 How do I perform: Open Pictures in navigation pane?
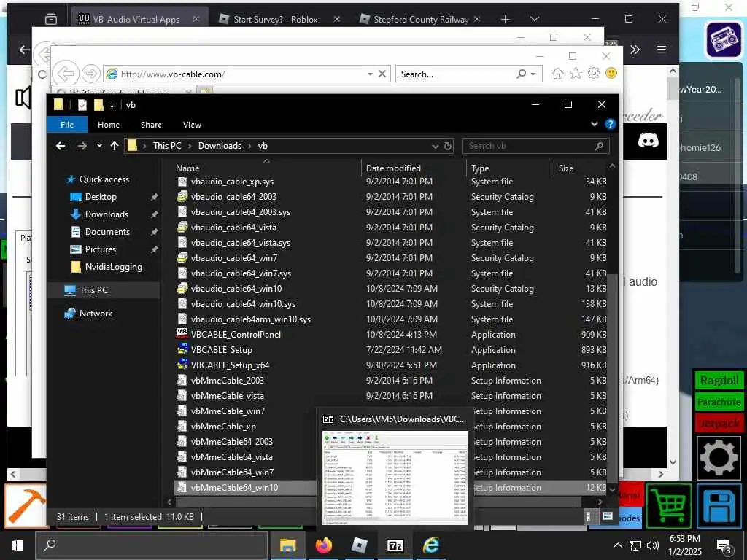(100, 249)
